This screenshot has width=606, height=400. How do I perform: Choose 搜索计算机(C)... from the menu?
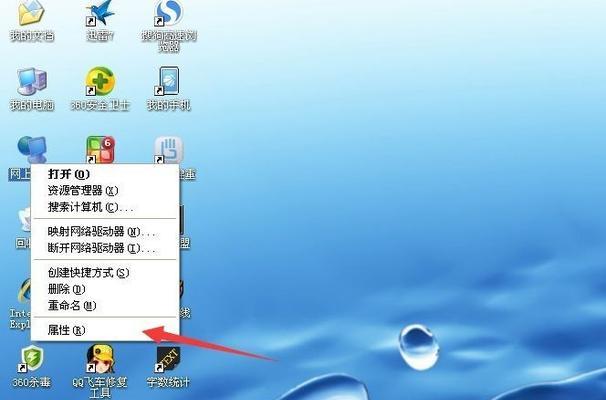click(105, 207)
